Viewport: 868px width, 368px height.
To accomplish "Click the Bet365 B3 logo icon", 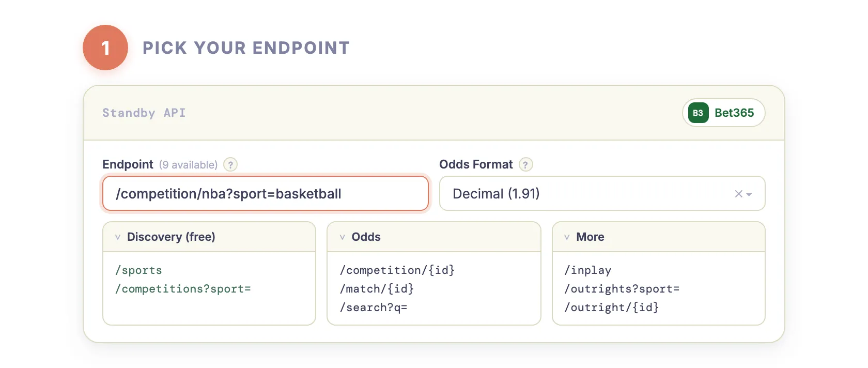I will point(698,113).
